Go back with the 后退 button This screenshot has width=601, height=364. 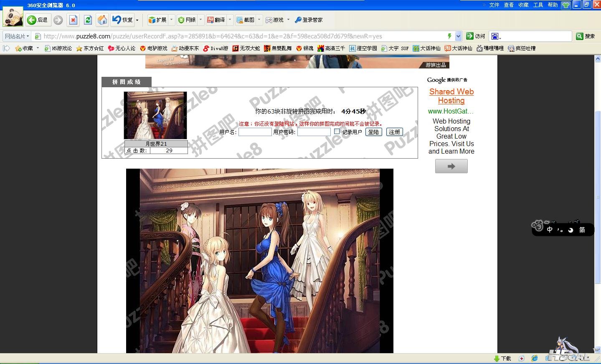(38, 20)
